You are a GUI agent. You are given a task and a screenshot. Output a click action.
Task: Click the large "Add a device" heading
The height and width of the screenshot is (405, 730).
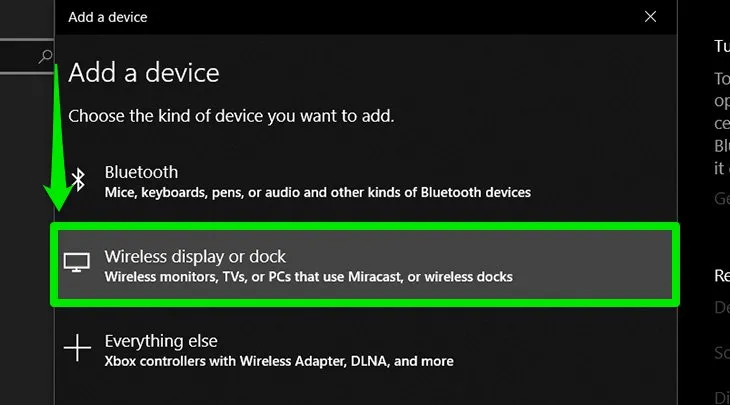(x=143, y=73)
